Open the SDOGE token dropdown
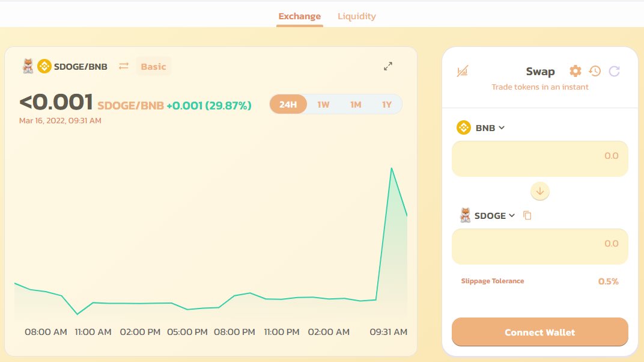Viewport: 644px width, 362px height. (x=487, y=215)
